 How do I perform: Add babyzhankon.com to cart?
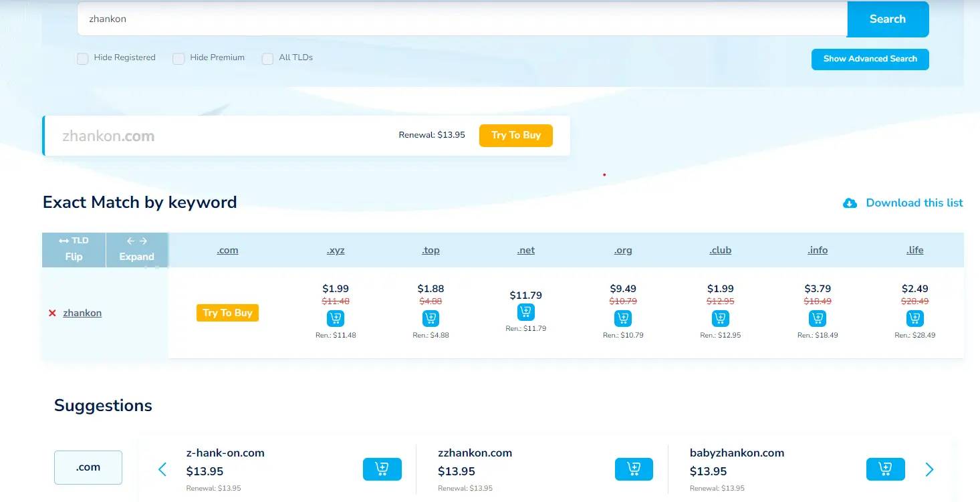(886, 469)
